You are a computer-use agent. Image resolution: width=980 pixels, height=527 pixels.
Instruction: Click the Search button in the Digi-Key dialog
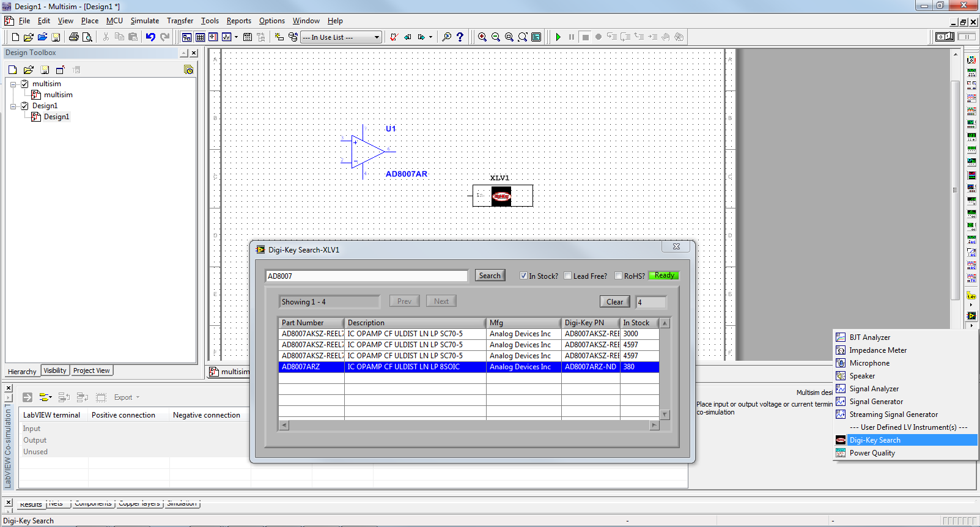[490, 276]
